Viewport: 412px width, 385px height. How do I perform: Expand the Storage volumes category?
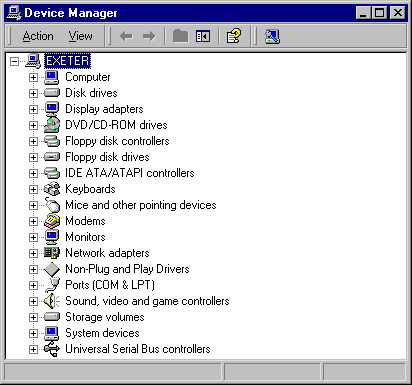coord(33,317)
